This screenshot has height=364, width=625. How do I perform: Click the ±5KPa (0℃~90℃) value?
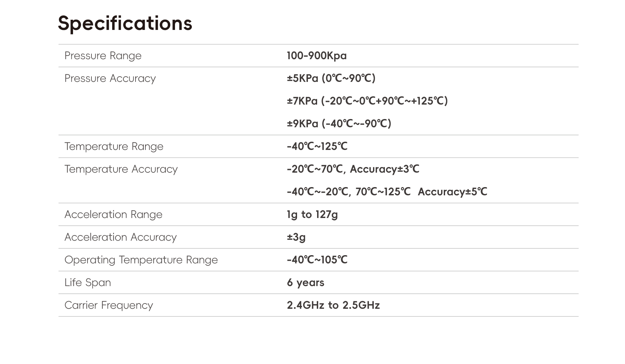[x=331, y=78]
